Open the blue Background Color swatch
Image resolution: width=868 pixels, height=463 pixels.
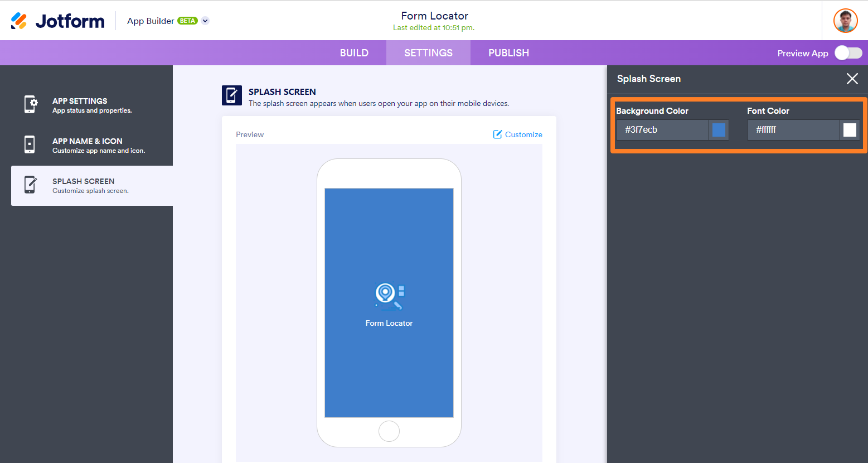click(x=719, y=130)
